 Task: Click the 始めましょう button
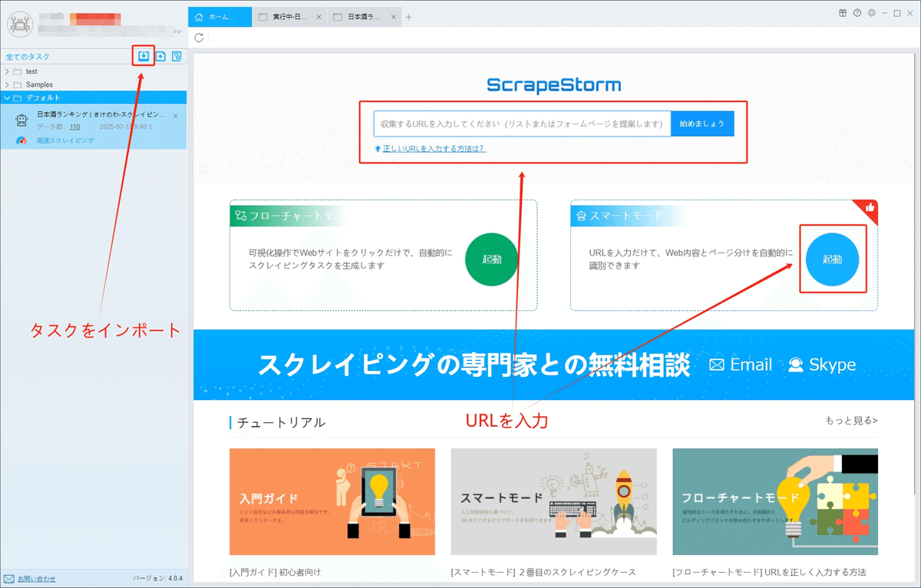click(702, 124)
